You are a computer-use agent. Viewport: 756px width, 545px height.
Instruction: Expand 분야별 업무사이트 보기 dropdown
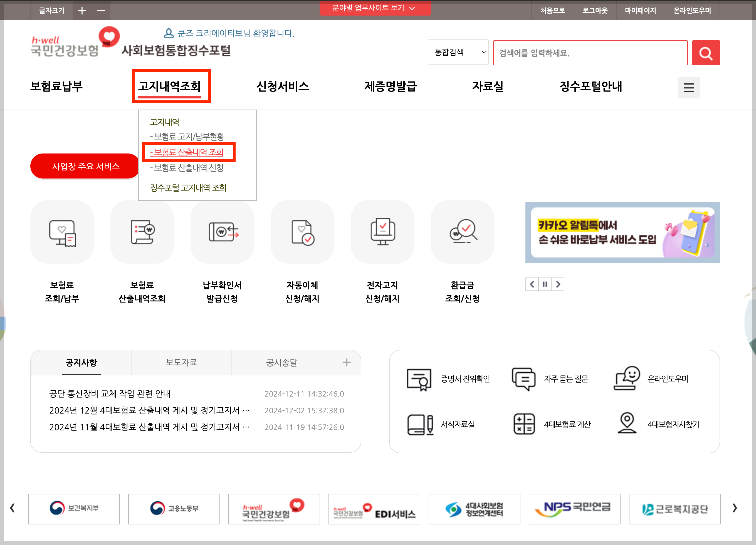(375, 8)
